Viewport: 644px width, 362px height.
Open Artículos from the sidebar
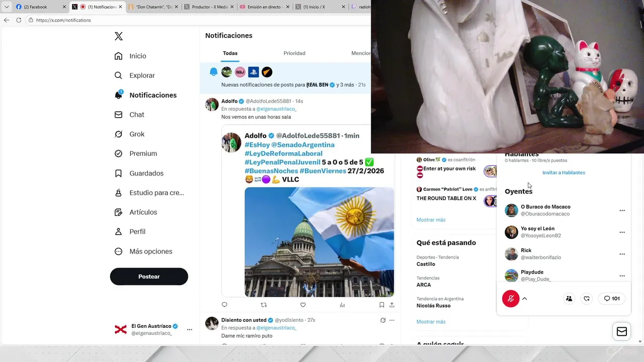tap(136, 212)
